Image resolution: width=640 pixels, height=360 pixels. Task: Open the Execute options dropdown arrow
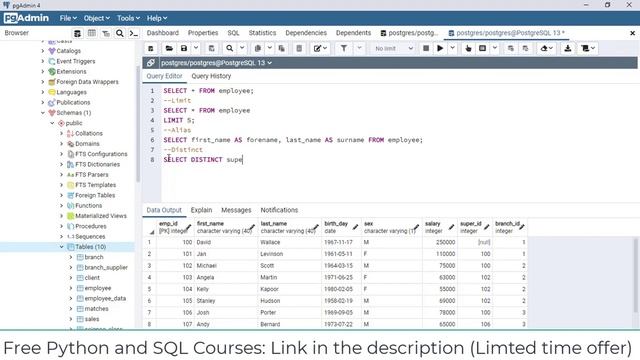pos(452,48)
